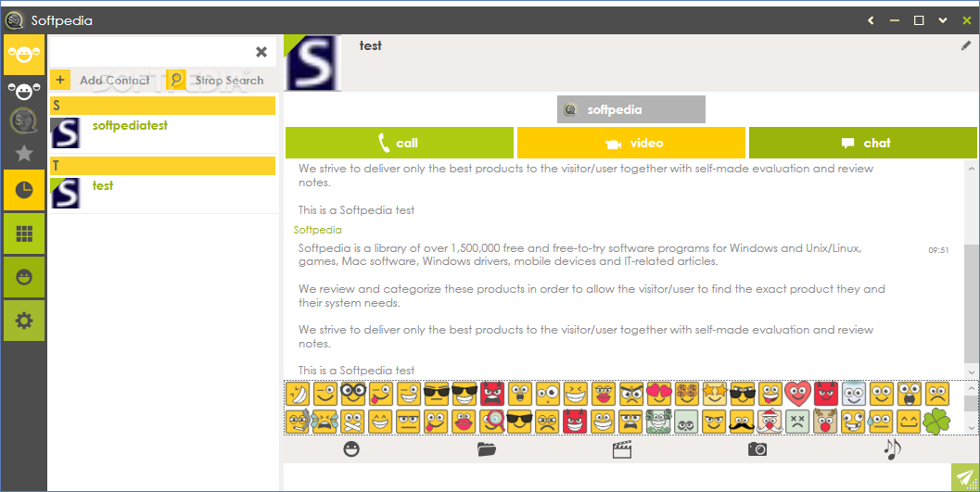Image resolution: width=980 pixels, height=492 pixels.
Task: Insert the Santa Claus emoticon
Action: 770,422
